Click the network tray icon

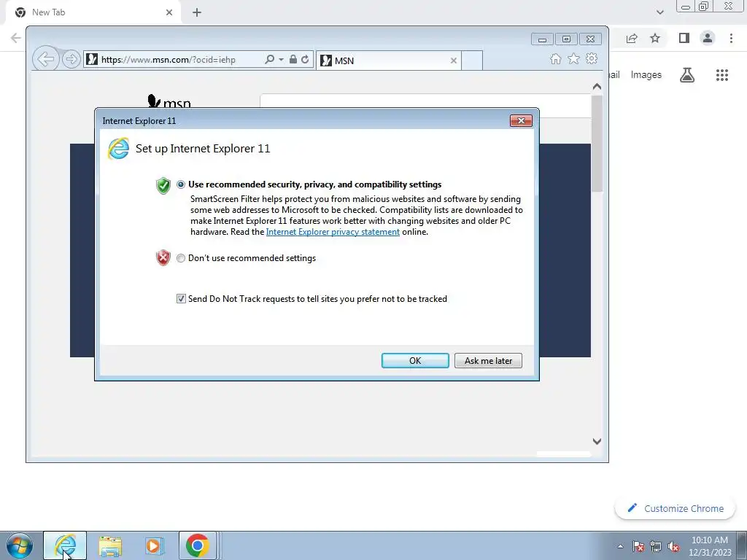[x=656, y=546]
